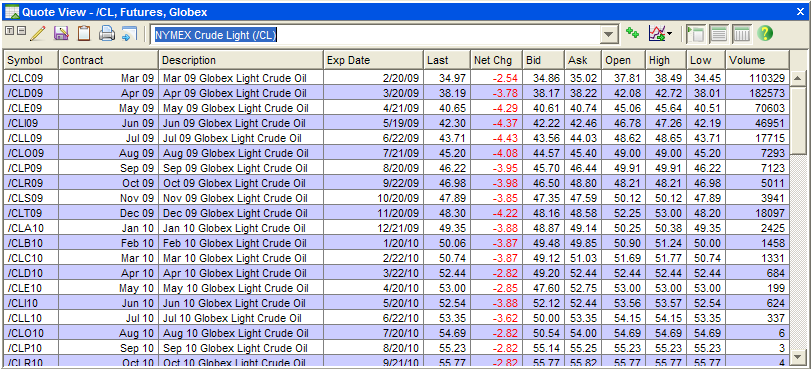The height and width of the screenshot is (369, 811).
Task: Click the scrollbar up arrow
Action: 798,79
